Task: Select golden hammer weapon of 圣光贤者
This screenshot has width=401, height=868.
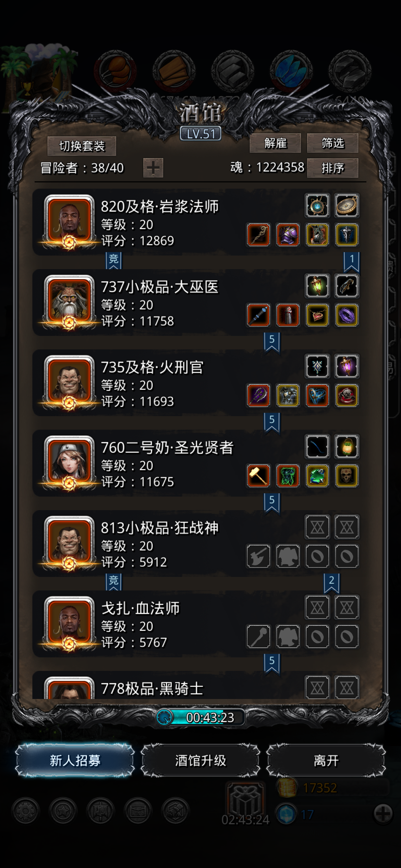Action: (258, 476)
